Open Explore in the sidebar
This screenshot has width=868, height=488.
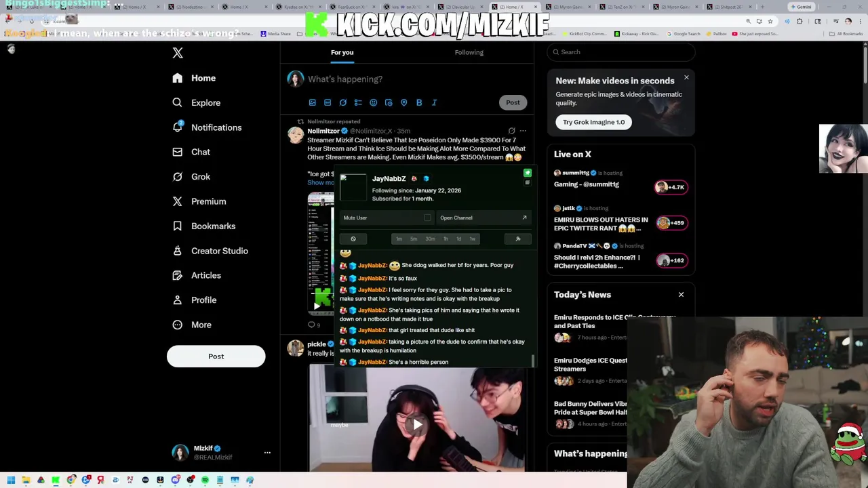[196, 103]
